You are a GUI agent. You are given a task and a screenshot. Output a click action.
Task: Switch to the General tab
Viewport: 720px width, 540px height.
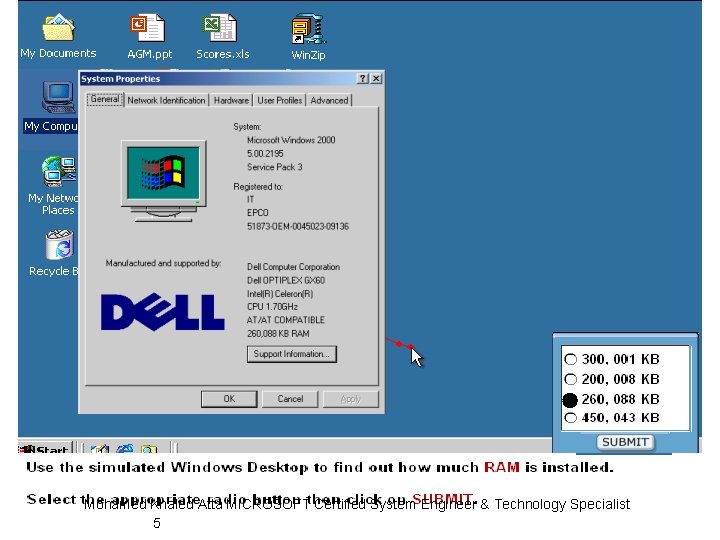point(105,99)
